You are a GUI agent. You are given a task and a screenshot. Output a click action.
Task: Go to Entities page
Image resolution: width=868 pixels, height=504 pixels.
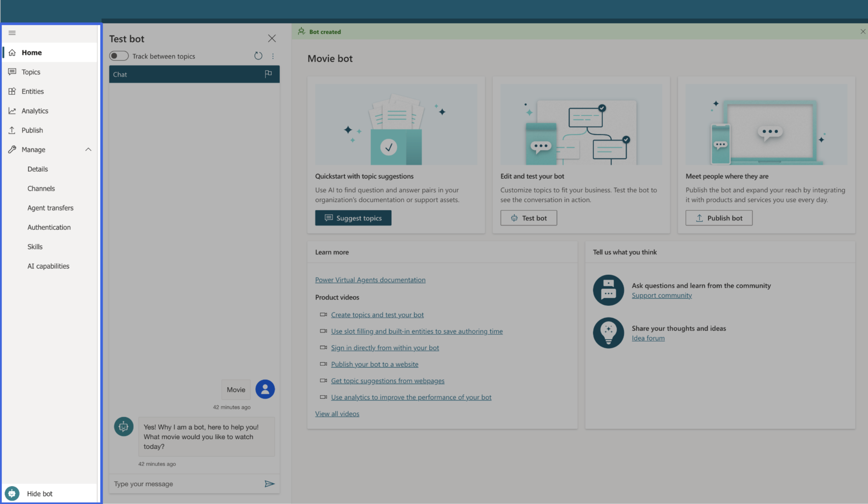pos(50,91)
